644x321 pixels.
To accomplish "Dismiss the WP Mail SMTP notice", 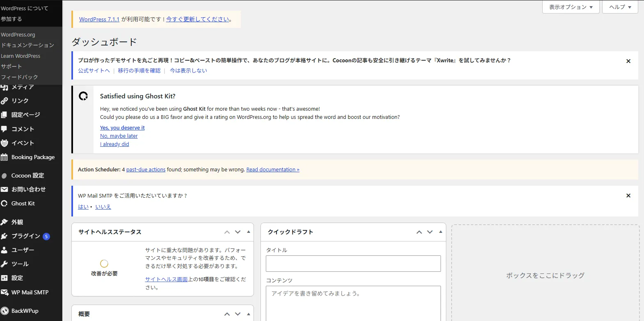I will 628,196.
